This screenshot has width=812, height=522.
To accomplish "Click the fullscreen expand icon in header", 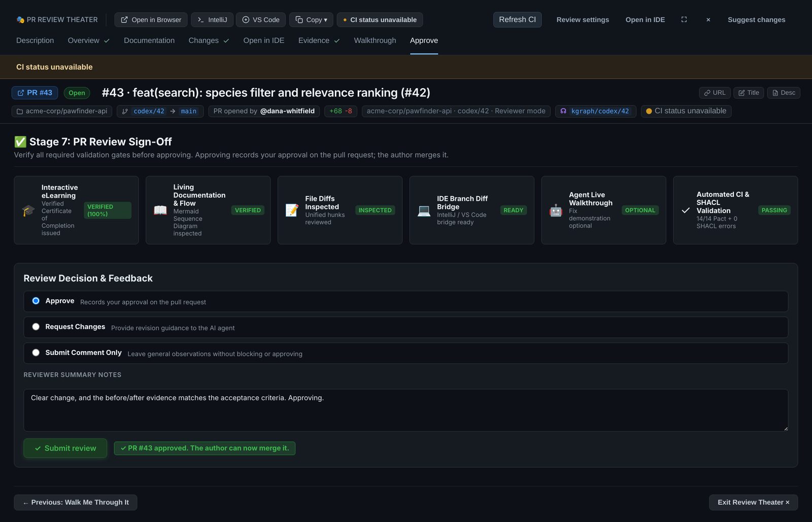I will point(684,20).
